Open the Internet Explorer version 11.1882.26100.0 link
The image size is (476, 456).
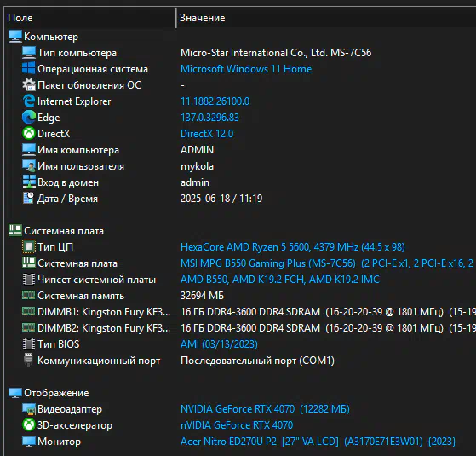click(215, 101)
